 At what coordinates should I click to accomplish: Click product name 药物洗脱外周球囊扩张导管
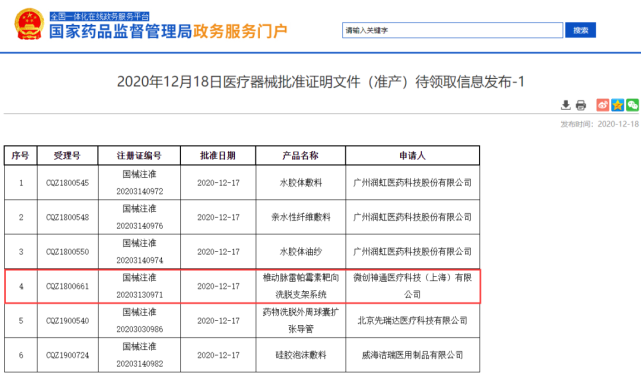301,320
